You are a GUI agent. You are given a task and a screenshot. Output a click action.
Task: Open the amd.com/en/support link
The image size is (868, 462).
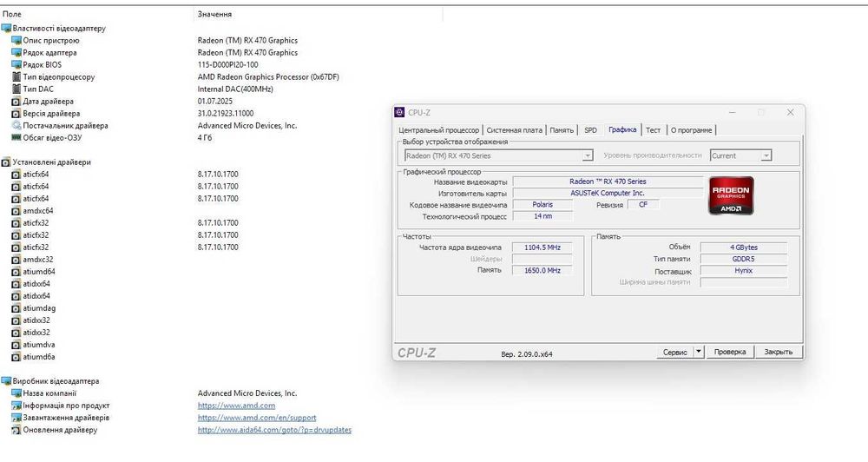[257, 418]
